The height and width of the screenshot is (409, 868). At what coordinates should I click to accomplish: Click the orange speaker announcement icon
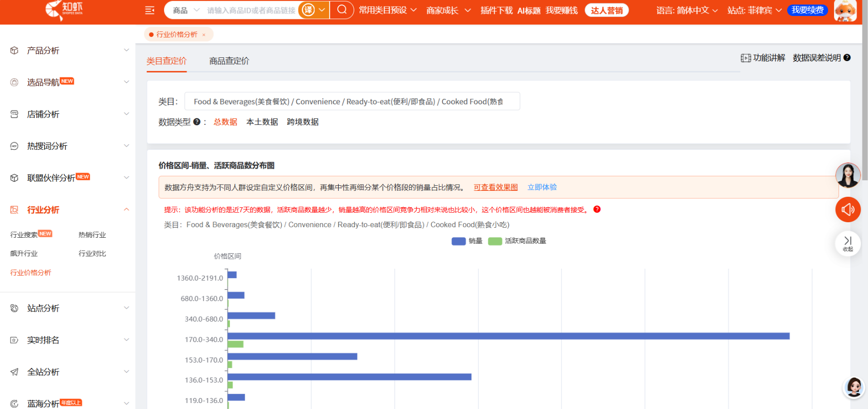coord(848,210)
